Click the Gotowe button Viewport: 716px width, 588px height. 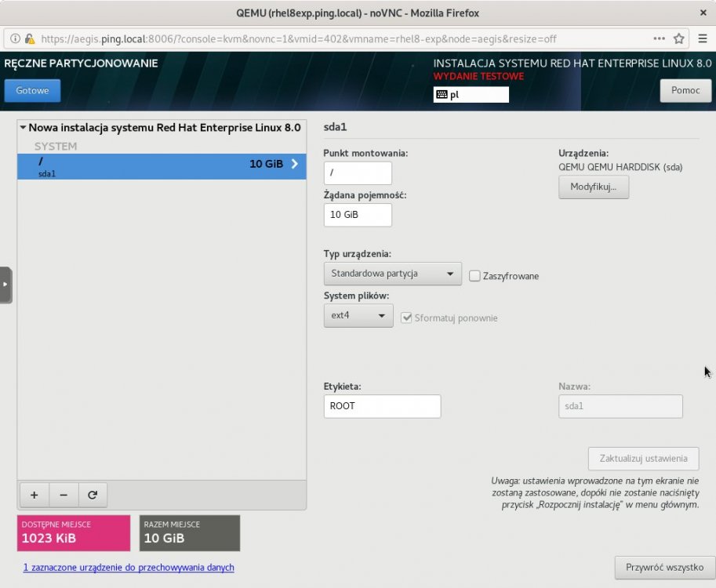pyautogui.click(x=32, y=90)
